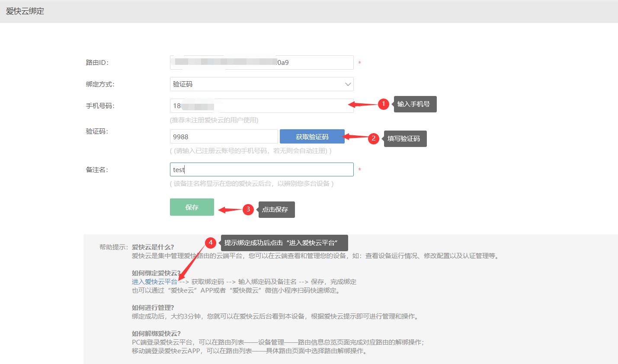Image resolution: width=618 pixels, height=364 pixels.
Task: Click the red annotation marker 4
Action: coord(211,243)
